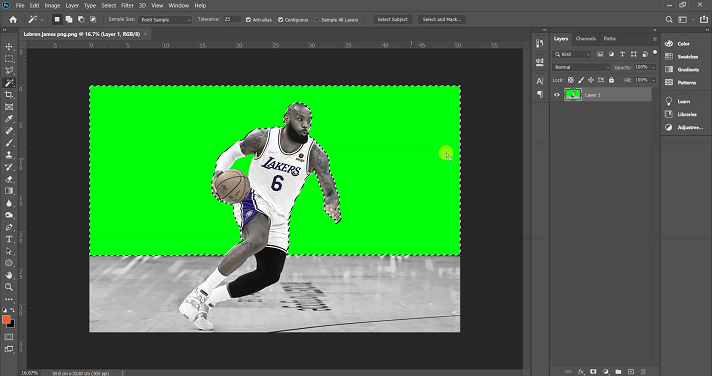Open the Window menu
The image size is (712, 376).
click(x=178, y=5)
